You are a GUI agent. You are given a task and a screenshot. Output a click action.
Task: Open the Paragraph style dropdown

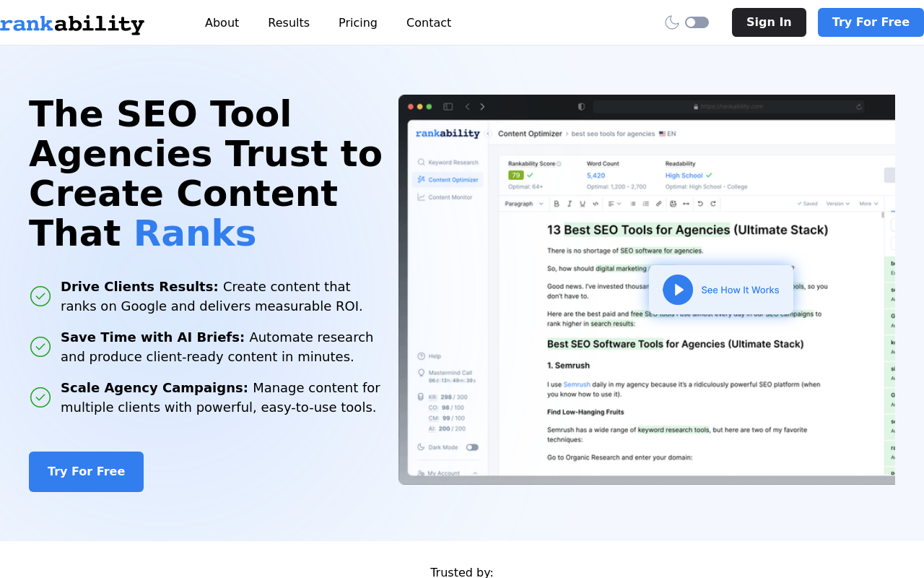pos(523,204)
